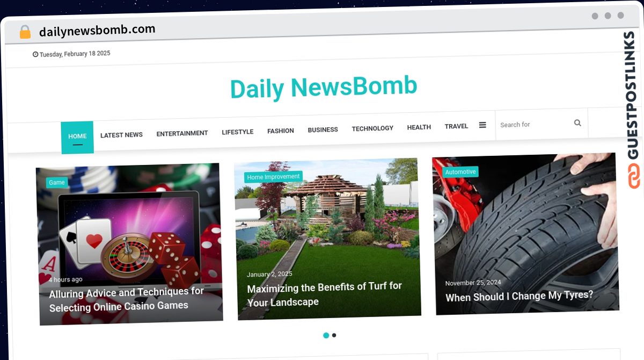Image resolution: width=644 pixels, height=360 pixels.
Task: Open the Latest News menu item
Action: pyautogui.click(x=121, y=135)
